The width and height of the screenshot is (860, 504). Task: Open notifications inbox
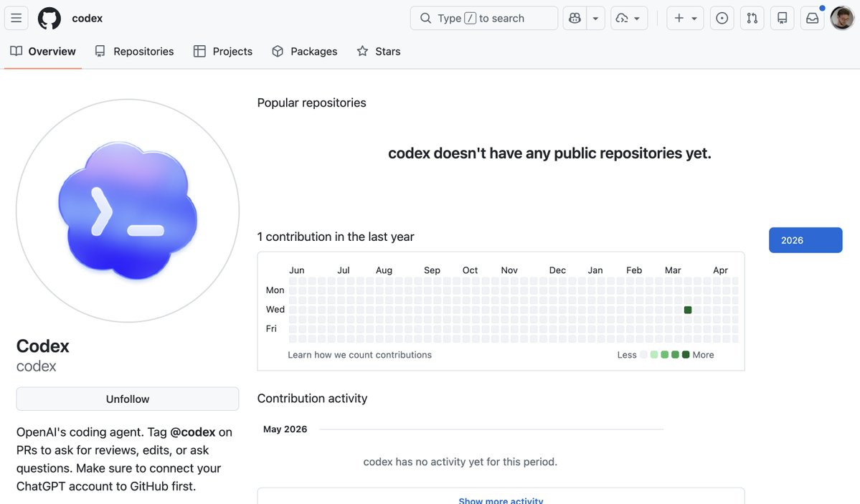(812, 18)
